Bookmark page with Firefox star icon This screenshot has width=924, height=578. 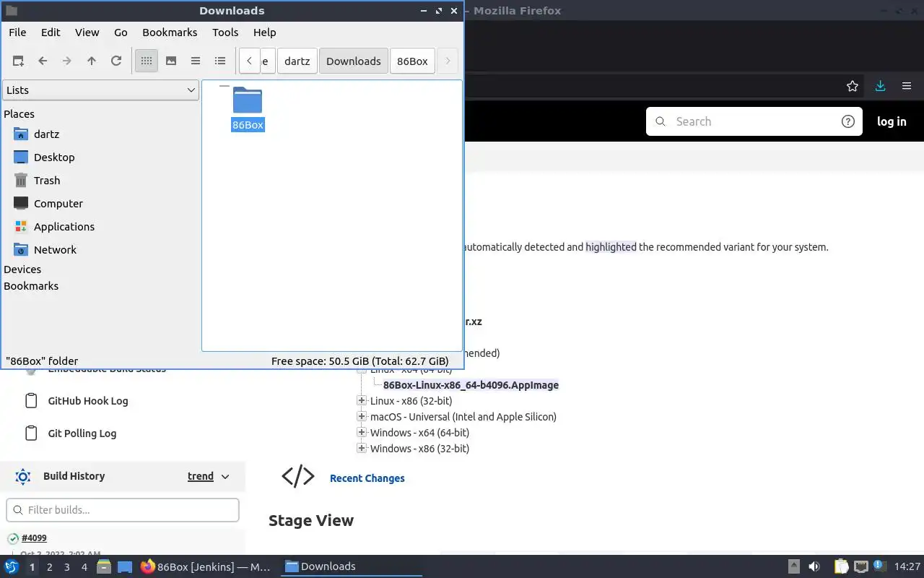[x=853, y=86]
